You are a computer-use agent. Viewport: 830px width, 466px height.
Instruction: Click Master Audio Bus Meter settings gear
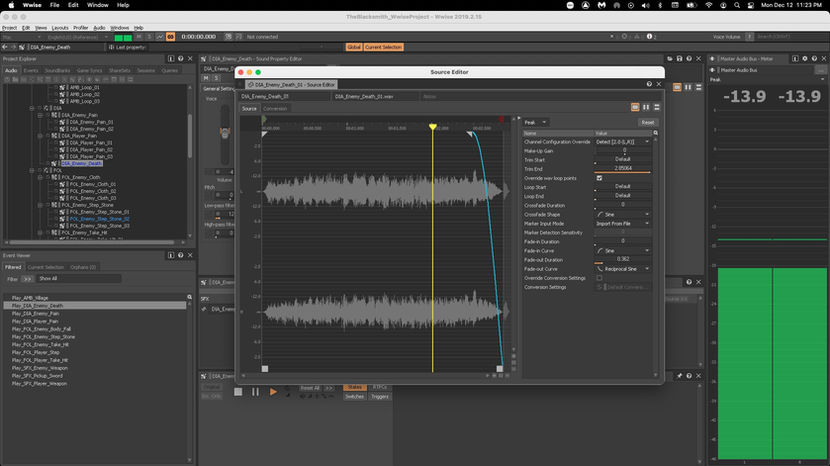[805, 59]
